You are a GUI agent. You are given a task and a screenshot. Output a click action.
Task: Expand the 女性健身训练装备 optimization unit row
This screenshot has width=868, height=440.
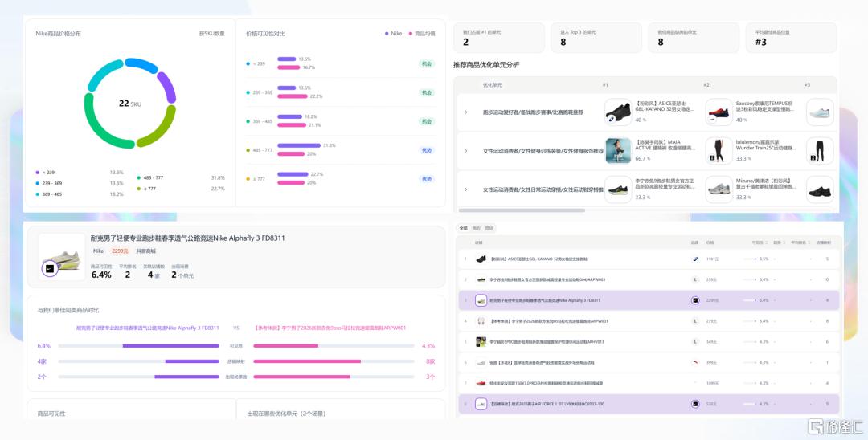pos(465,151)
